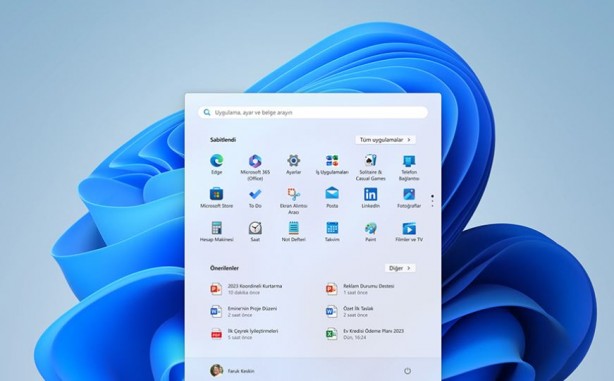Click the power button icon
Viewport: 614px width, 381px height.
tap(407, 371)
